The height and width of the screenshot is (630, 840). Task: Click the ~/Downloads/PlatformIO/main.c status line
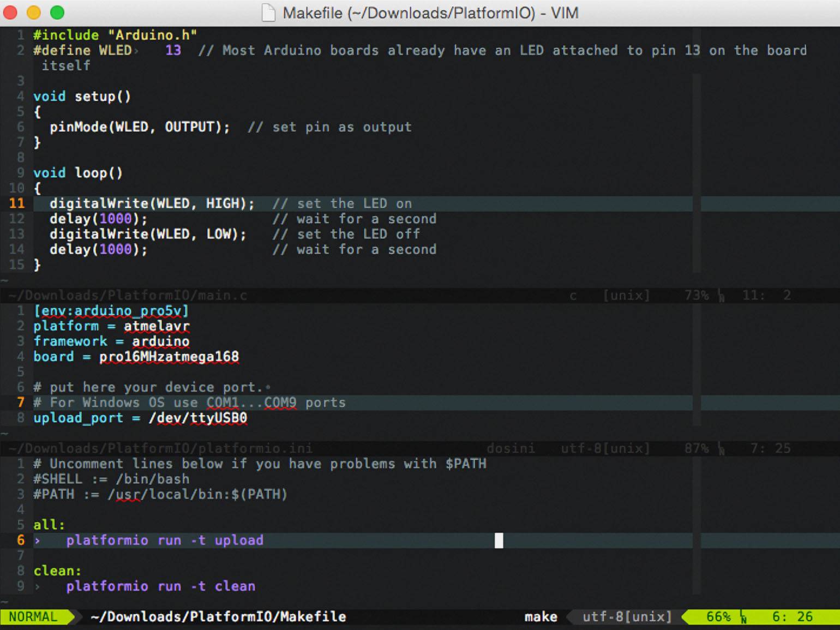(128, 296)
